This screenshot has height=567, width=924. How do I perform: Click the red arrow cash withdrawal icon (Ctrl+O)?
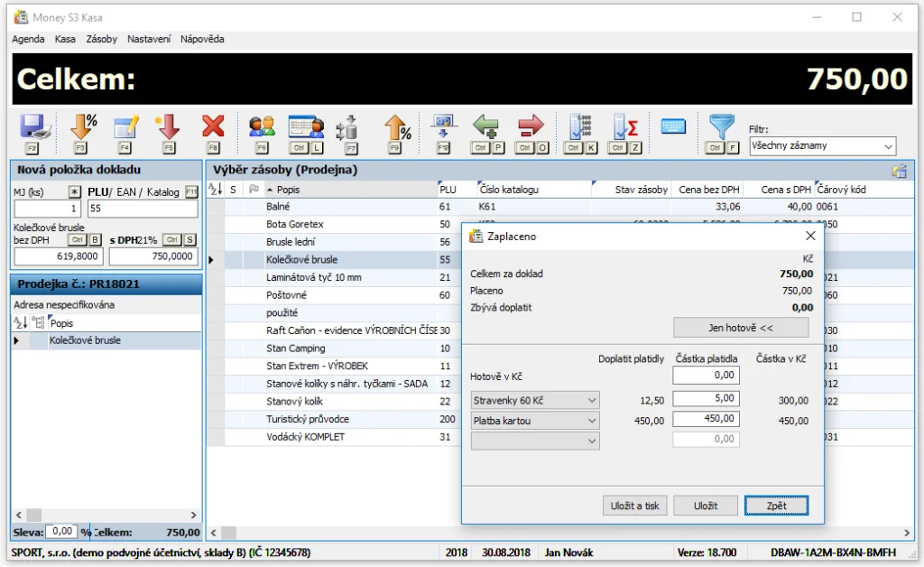(x=531, y=126)
